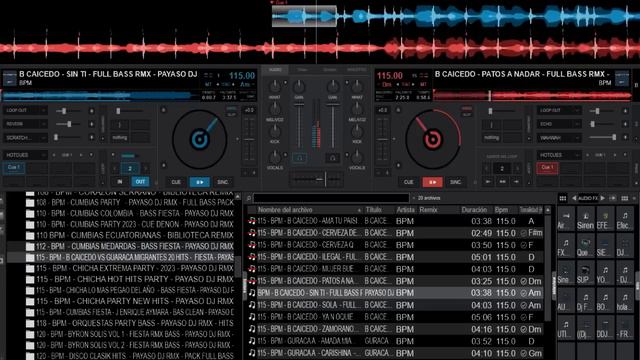This screenshot has width=640, height=360.
Task: Open right deck HOTCUES pad mode dropdown
Action: tap(558, 156)
